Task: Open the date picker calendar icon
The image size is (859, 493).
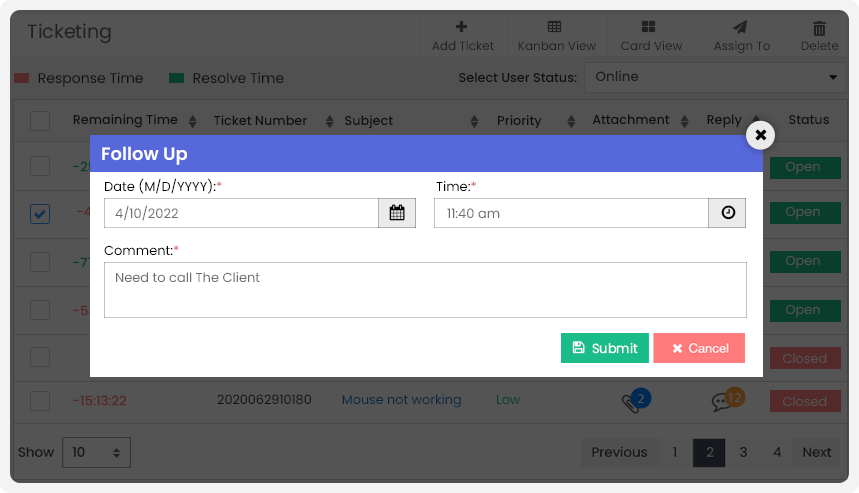Action: point(397,213)
